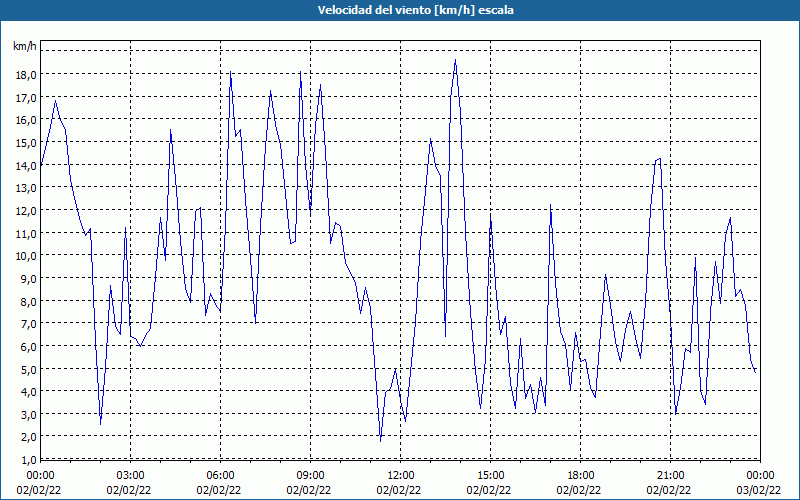Click the '16,0' y-axis label
This screenshot has height=500, width=800.
point(27,120)
